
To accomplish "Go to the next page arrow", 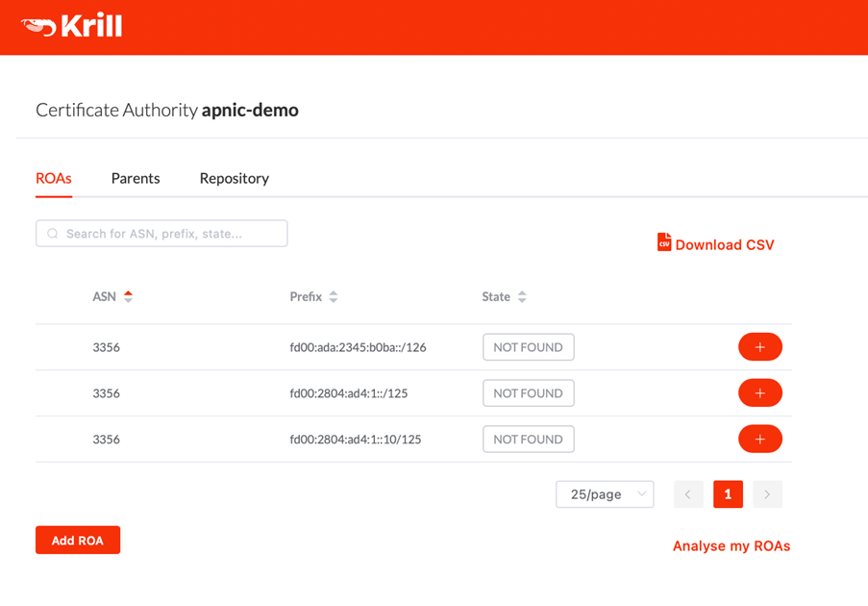I will pyautogui.click(x=767, y=494).
